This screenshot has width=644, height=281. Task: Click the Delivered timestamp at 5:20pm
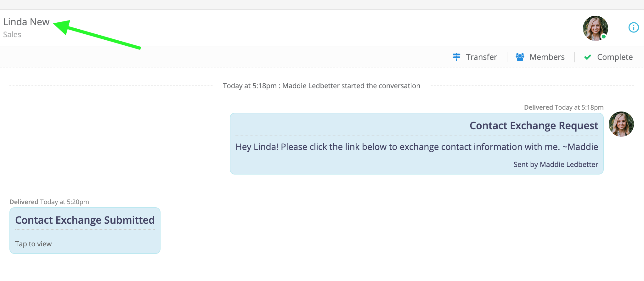coord(49,202)
